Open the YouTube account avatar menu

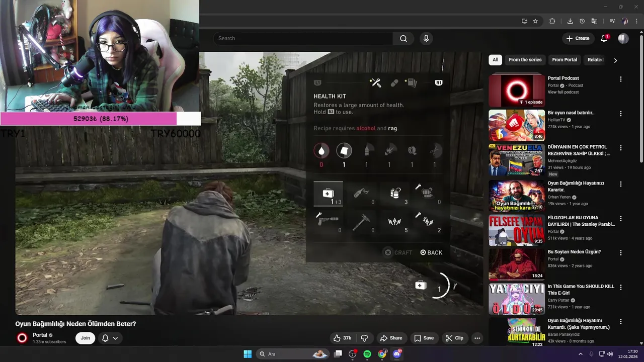tap(623, 38)
